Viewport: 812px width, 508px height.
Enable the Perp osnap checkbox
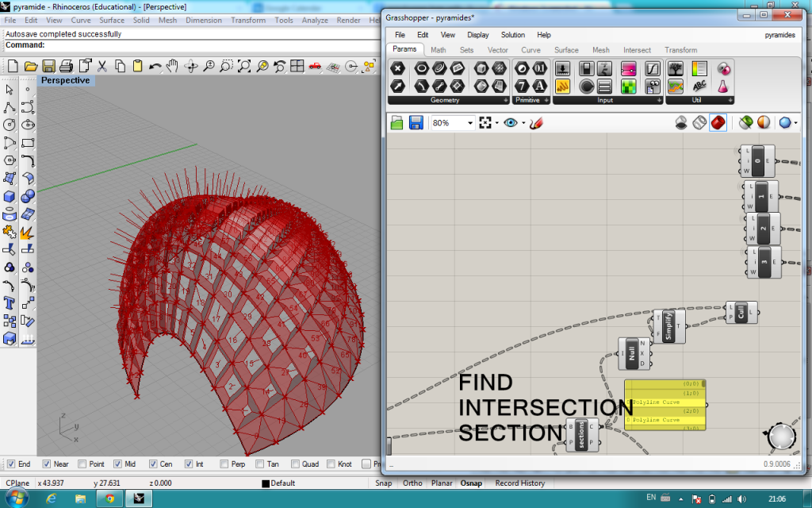coord(225,464)
